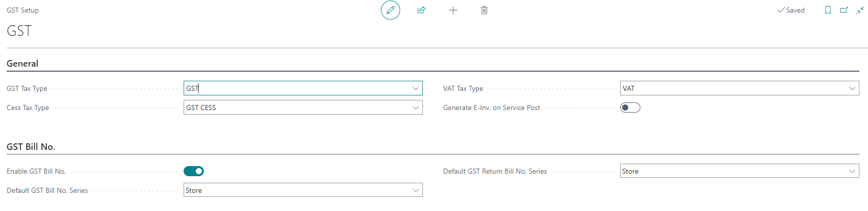Click the plus icon to add new
The height and width of the screenshot is (211, 868).
pos(453,10)
